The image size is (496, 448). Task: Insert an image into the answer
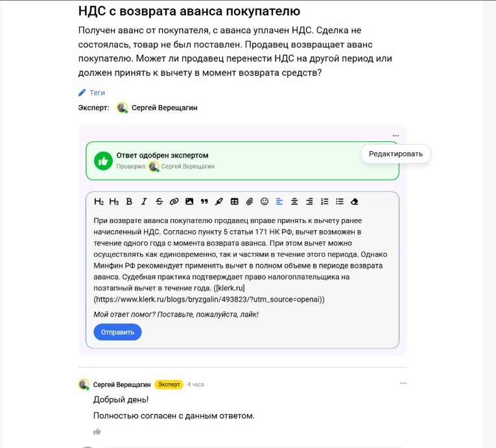pyautogui.click(x=189, y=202)
